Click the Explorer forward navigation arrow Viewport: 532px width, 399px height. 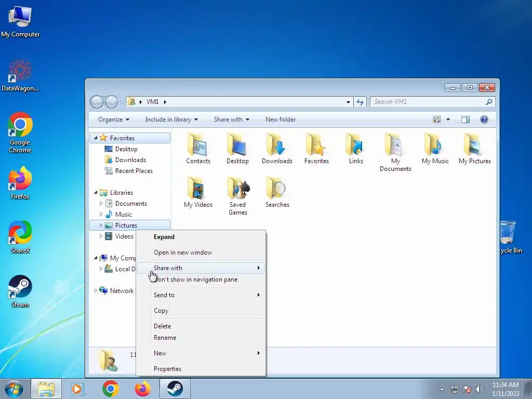(111, 102)
